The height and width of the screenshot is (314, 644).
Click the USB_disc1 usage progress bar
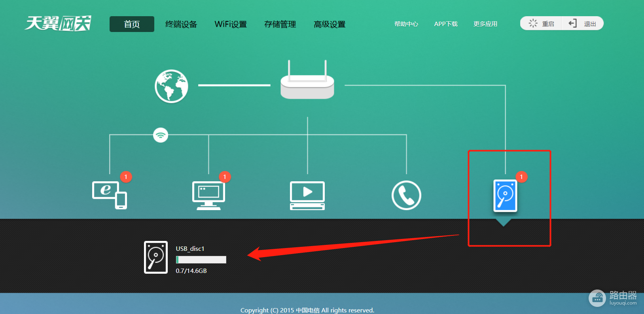pos(201,259)
